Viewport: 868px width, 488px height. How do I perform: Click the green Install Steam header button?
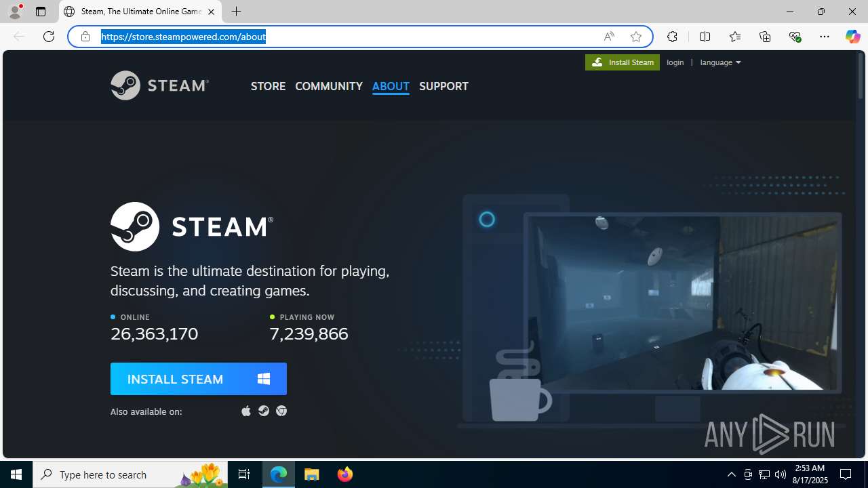(623, 62)
